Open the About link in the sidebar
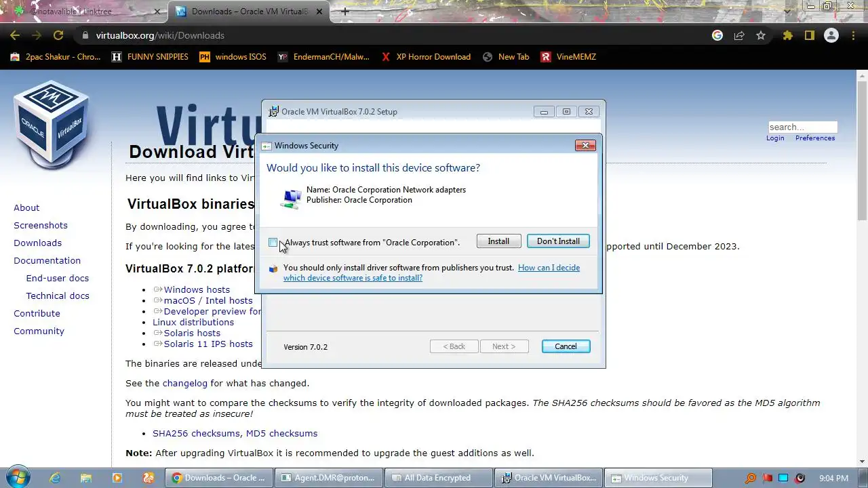This screenshot has height=488, width=868. pyautogui.click(x=26, y=207)
